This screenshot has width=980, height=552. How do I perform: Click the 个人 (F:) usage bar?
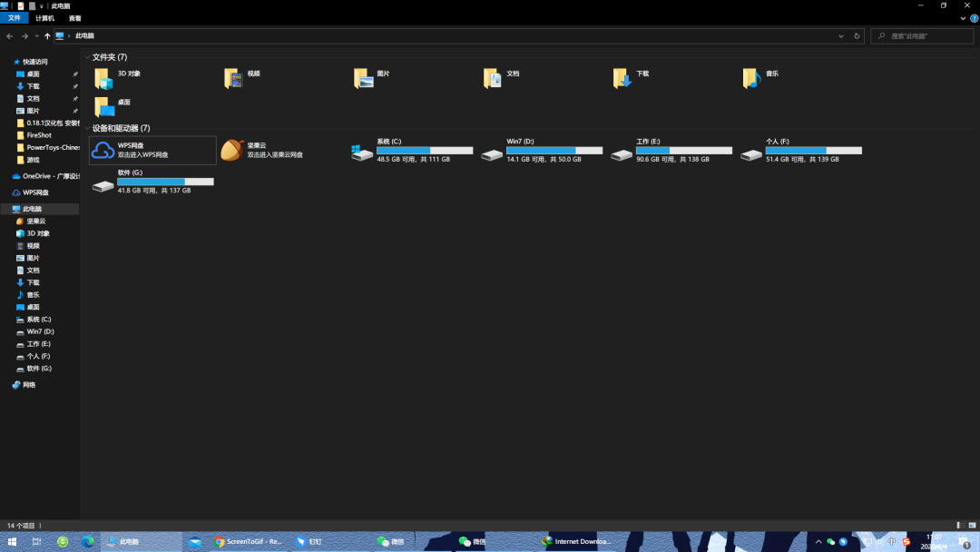click(814, 151)
